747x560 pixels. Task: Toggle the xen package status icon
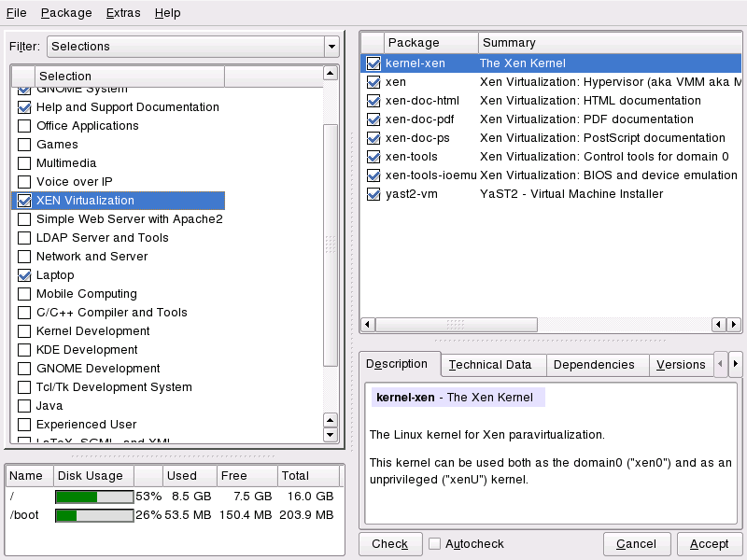coord(373,82)
